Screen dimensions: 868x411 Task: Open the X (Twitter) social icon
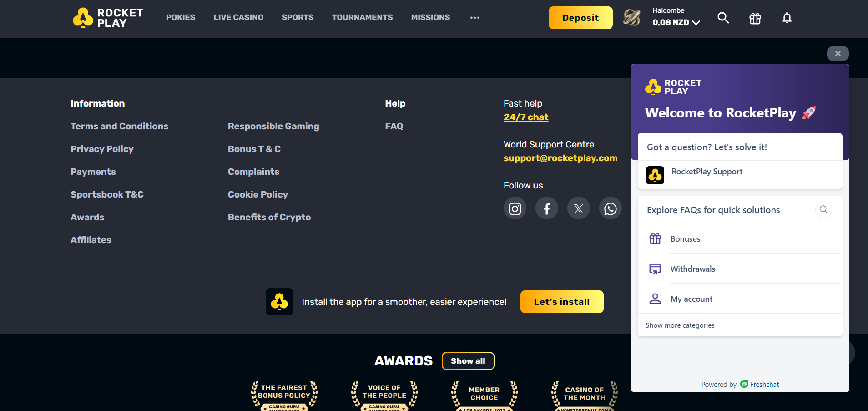coord(579,208)
